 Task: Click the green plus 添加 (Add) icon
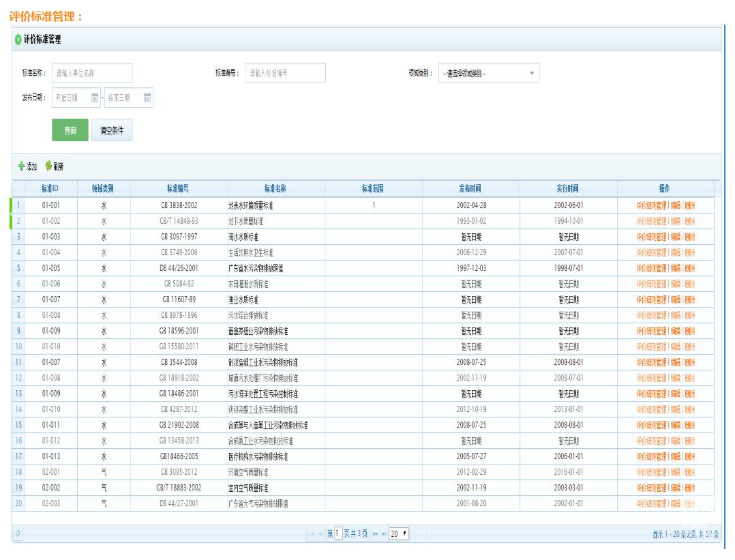[x=21, y=166]
